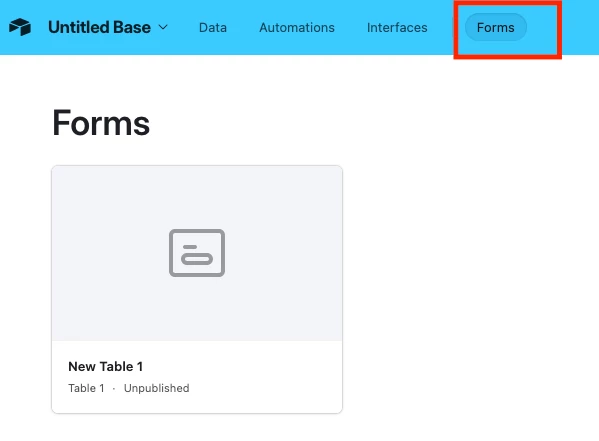Switch to the Data tab
Viewport: 599px width, 441px height.
[x=213, y=28]
